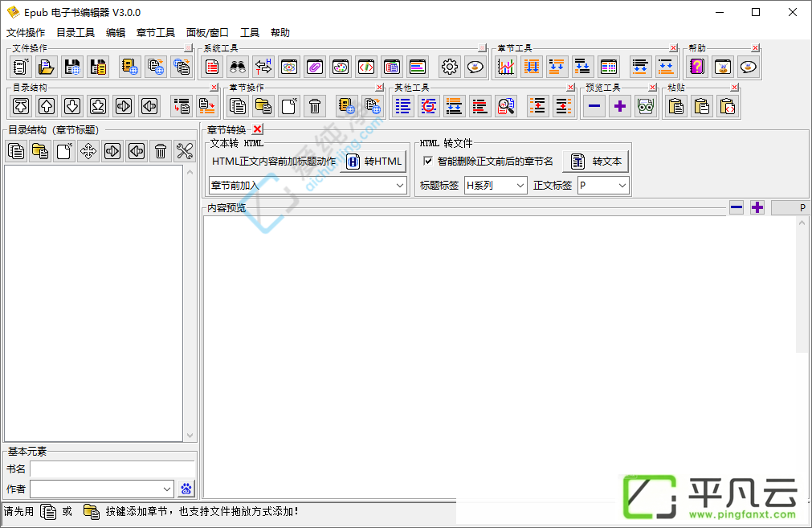The height and width of the screenshot is (528, 812).
Task: Close the 目录结构 toolbar panel
Action: (214, 87)
